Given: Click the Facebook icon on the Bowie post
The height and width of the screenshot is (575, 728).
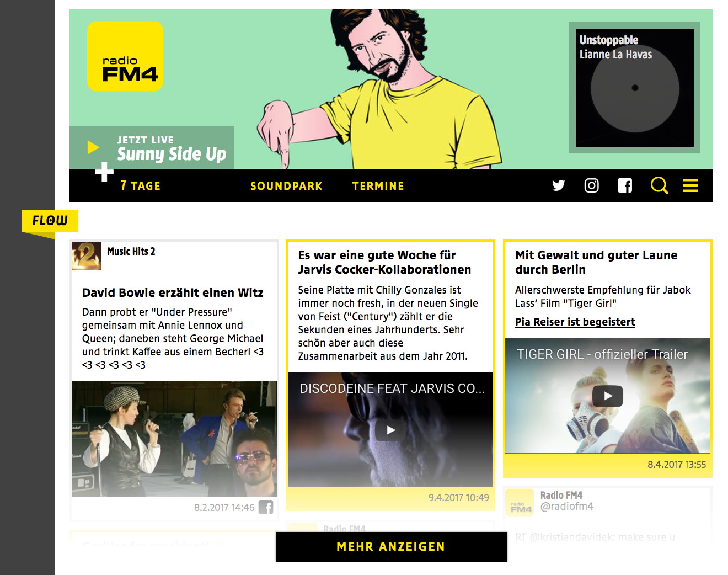Looking at the screenshot, I should click(266, 507).
